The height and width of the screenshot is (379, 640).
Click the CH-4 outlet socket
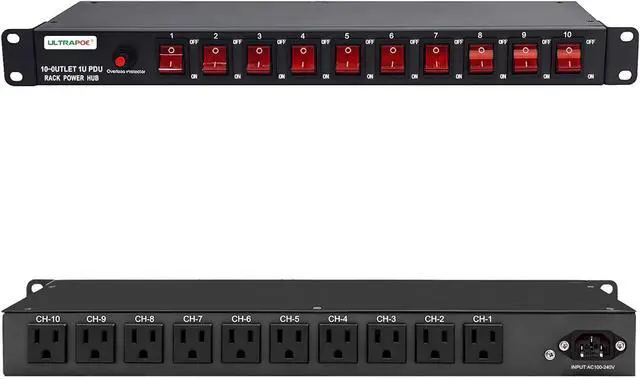(x=338, y=344)
